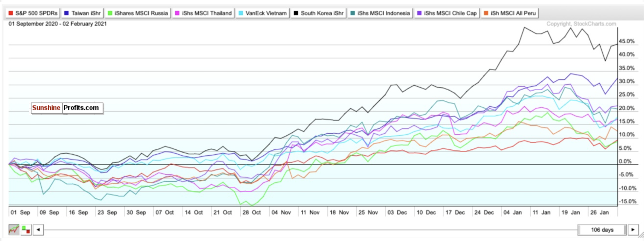Toggle the iShares MSCI Russia series
Viewport: 644px width, 241px height.
coord(138,13)
